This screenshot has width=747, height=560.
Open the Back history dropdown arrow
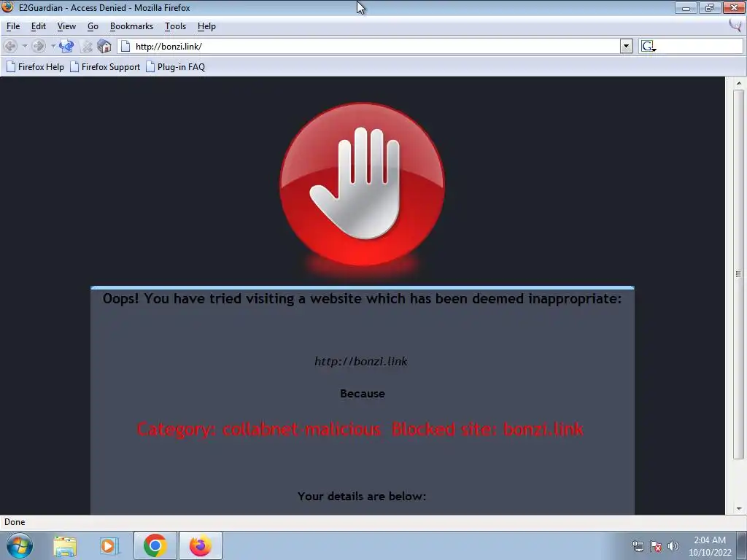[x=25, y=46]
